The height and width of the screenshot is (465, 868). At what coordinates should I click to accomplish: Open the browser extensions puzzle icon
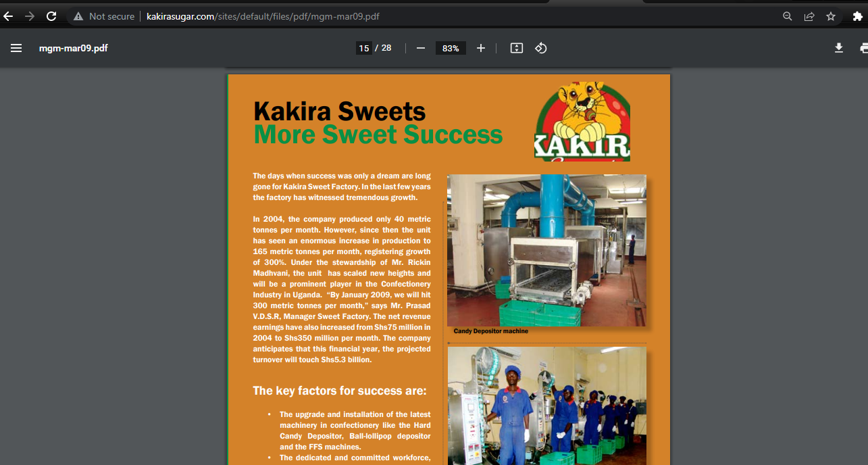click(x=857, y=16)
